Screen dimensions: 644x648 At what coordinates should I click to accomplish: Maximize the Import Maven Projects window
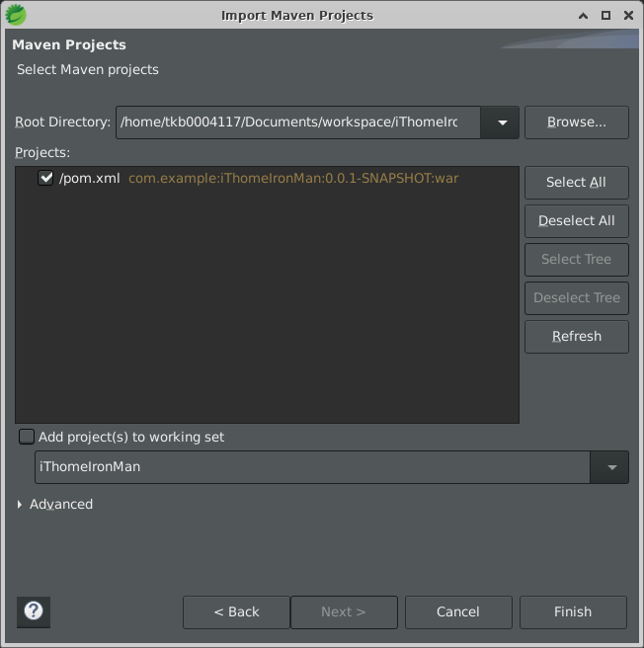[x=605, y=16]
